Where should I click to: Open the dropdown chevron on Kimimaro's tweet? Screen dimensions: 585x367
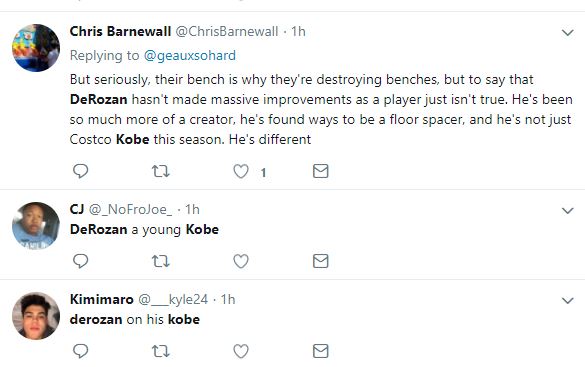(x=567, y=301)
